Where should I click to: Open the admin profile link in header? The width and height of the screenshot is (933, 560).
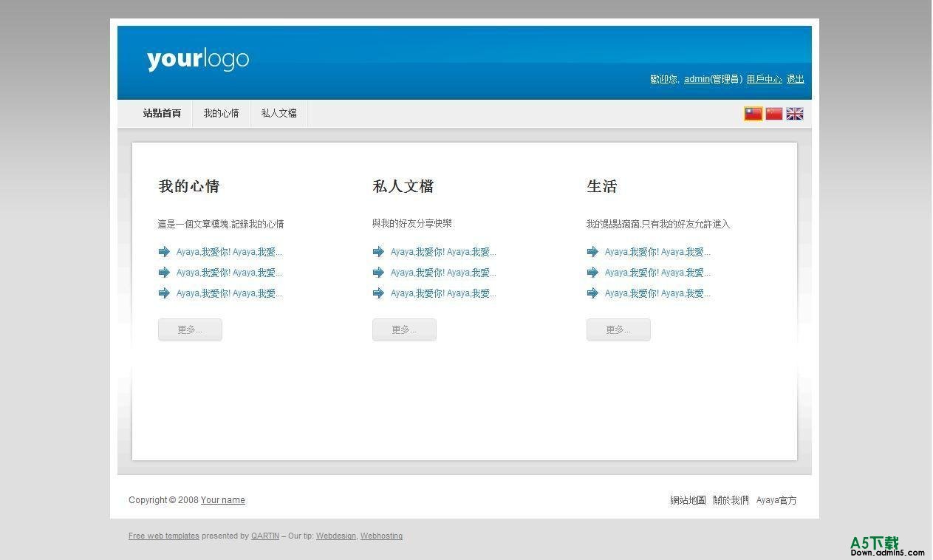pos(697,79)
